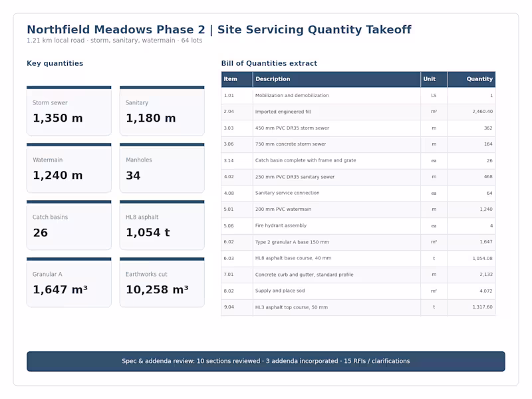Image resolution: width=532 pixels, height=399 pixels.
Task: Open the Earthworks cut 10,258 m³ card
Action: pyautogui.click(x=162, y=282)
